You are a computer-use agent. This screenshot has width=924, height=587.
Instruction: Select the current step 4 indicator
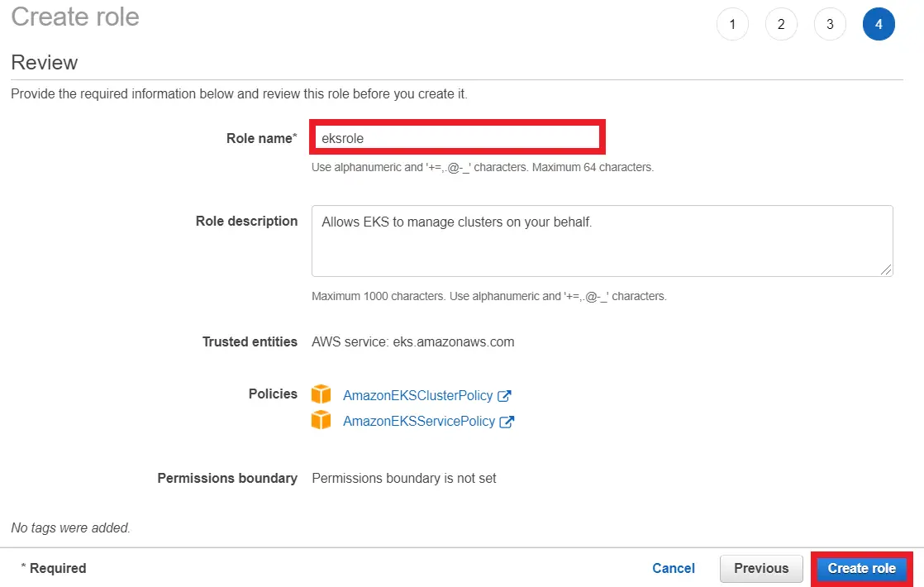879,24
